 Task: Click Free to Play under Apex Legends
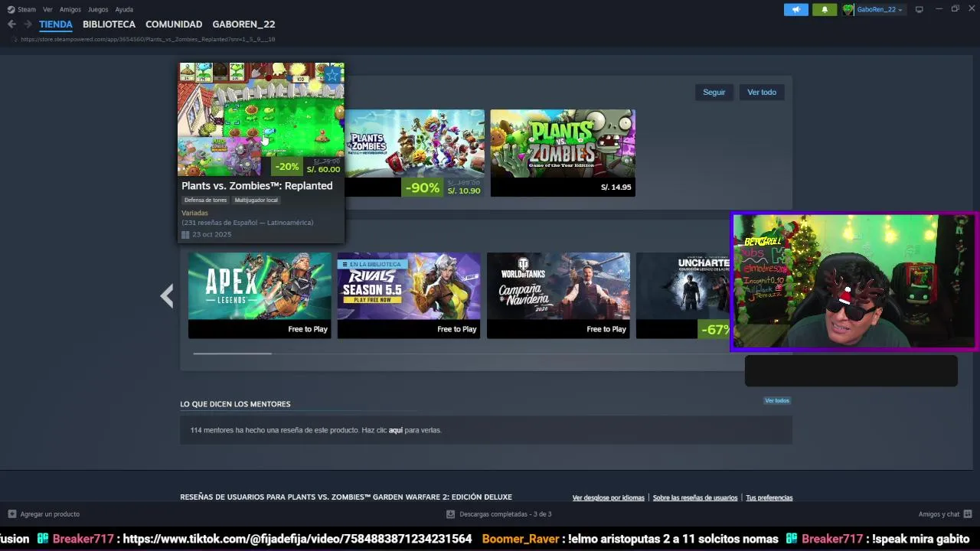[308, 329]
